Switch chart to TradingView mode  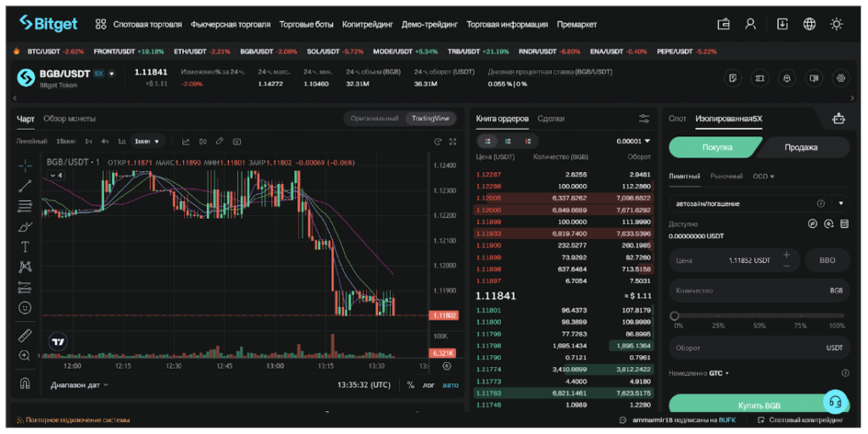pyautogui.click(x=431, y=119)
